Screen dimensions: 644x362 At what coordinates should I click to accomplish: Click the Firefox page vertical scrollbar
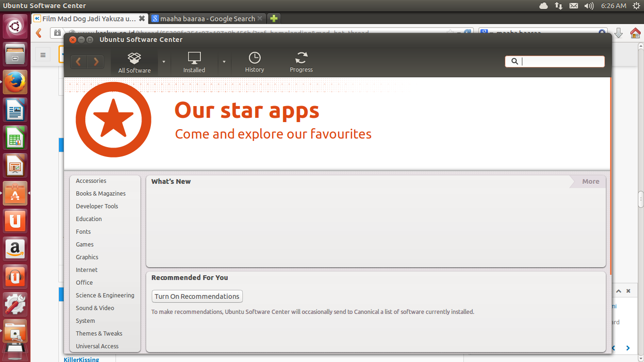[x=641, y=200]
